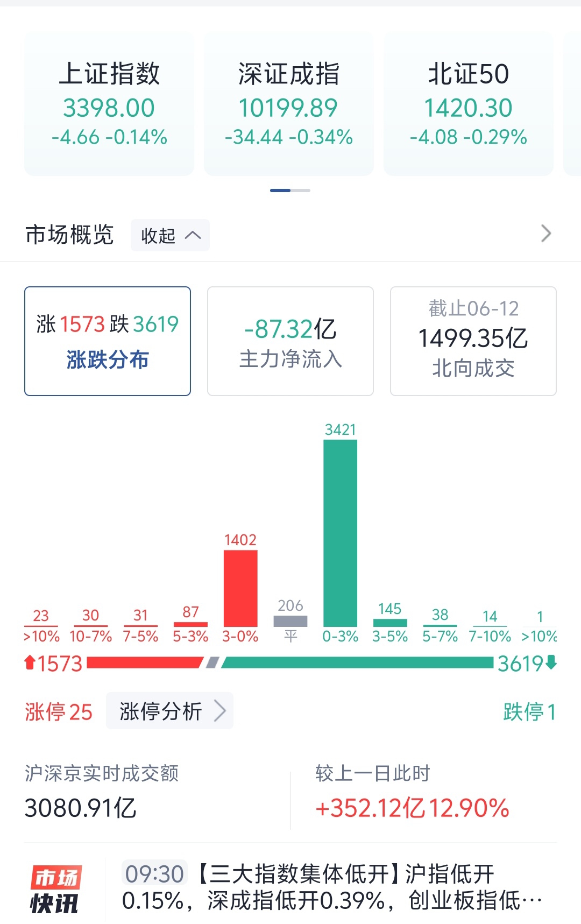
Task: Tap the 涨停 25 label
Action: [58, 712]
